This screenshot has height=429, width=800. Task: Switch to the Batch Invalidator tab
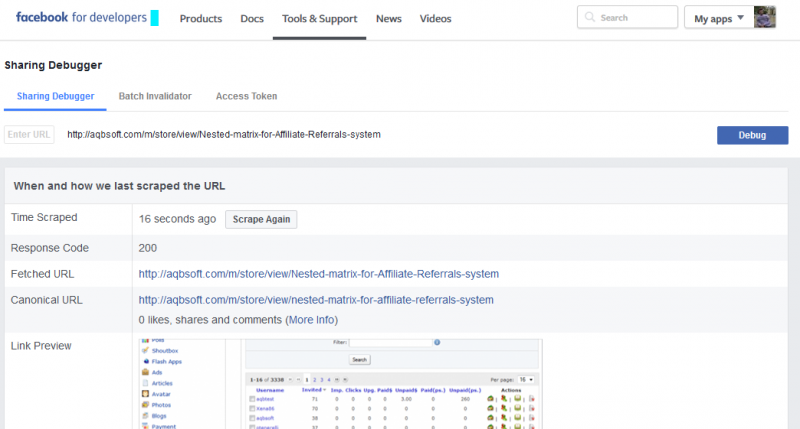(x=155, y=96)
